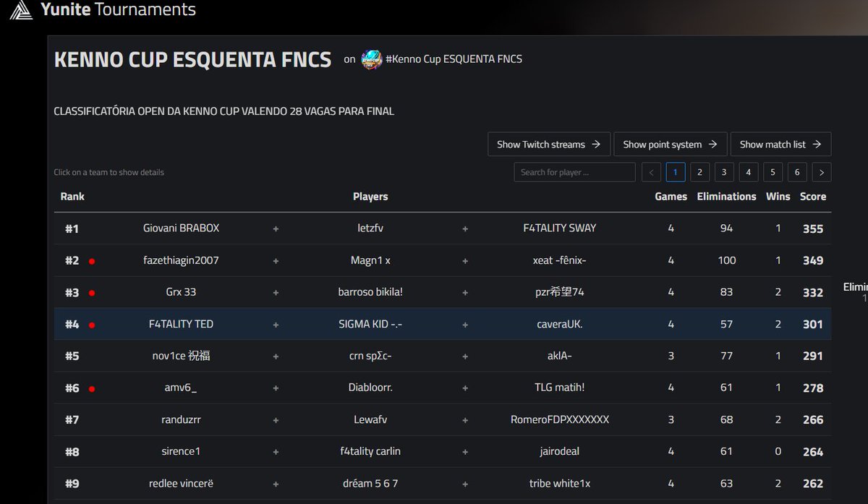
Task: Select page 1 of leaderboard
Action: [x=676, y=172]
